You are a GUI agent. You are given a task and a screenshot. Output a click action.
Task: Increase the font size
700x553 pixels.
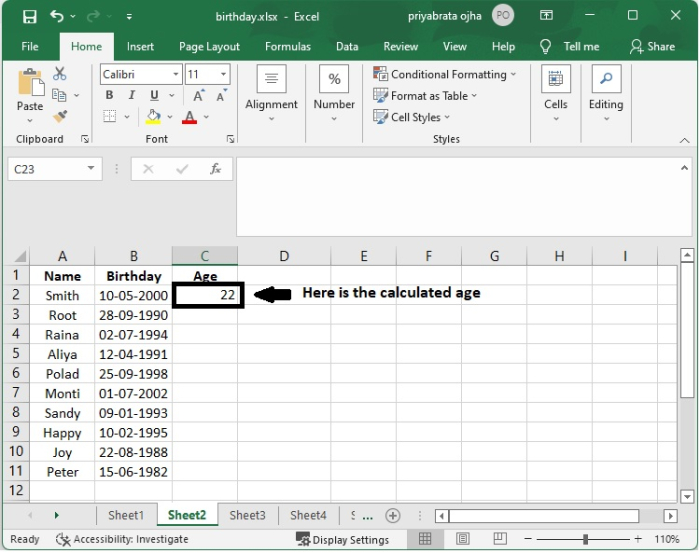pyautogui.click(x=198, y=96)
